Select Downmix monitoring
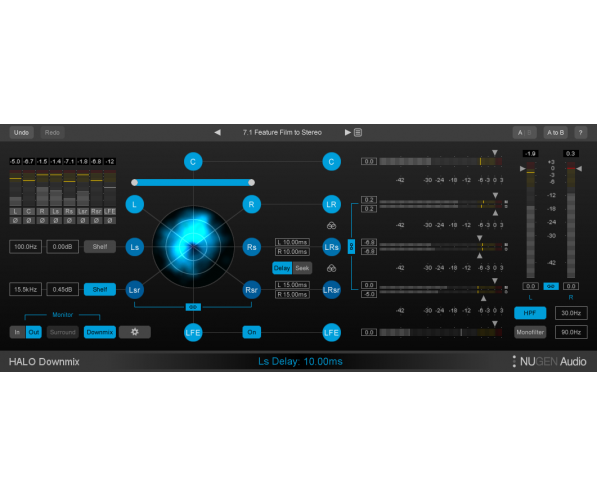The height and width of the screenshot is (497, 597). [100, 332]
